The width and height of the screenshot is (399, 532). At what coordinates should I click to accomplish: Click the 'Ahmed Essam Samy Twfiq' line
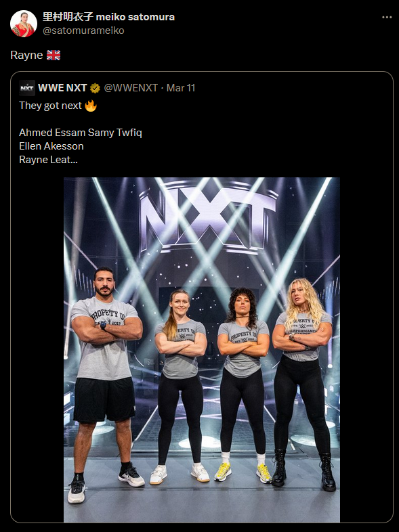pos(81,133)
